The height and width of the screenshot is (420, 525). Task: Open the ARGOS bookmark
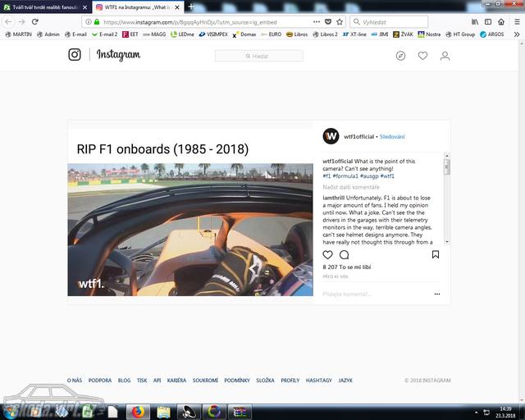click(492, 34)
